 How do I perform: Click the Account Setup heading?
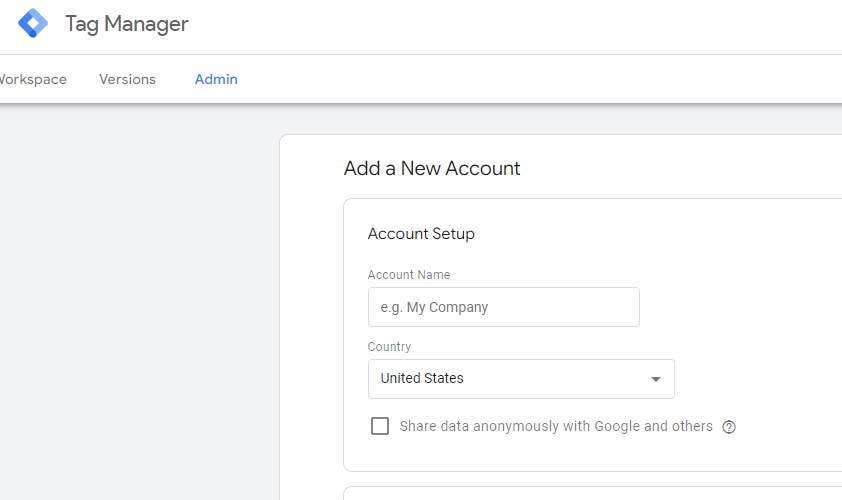click(x=421, y=234)
